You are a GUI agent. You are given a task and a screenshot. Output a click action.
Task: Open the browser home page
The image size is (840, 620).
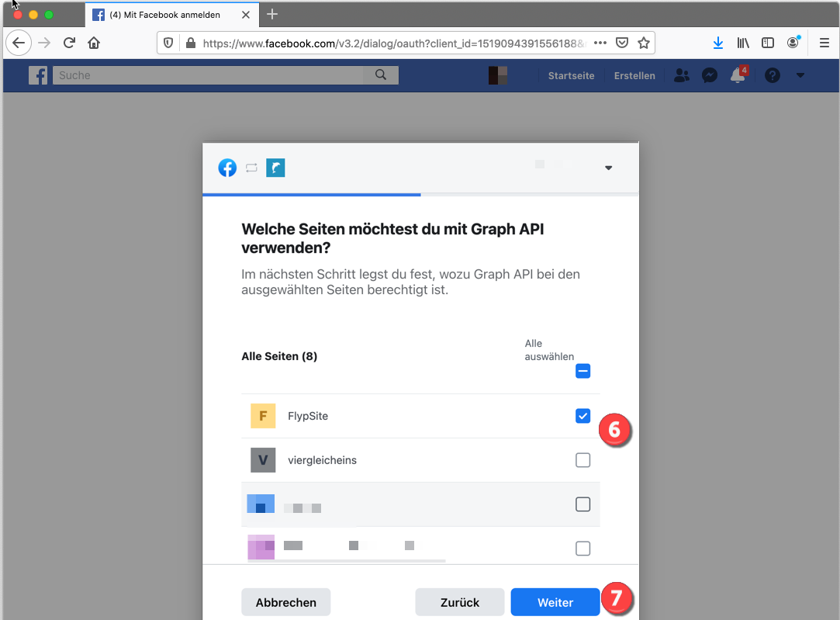94,43
